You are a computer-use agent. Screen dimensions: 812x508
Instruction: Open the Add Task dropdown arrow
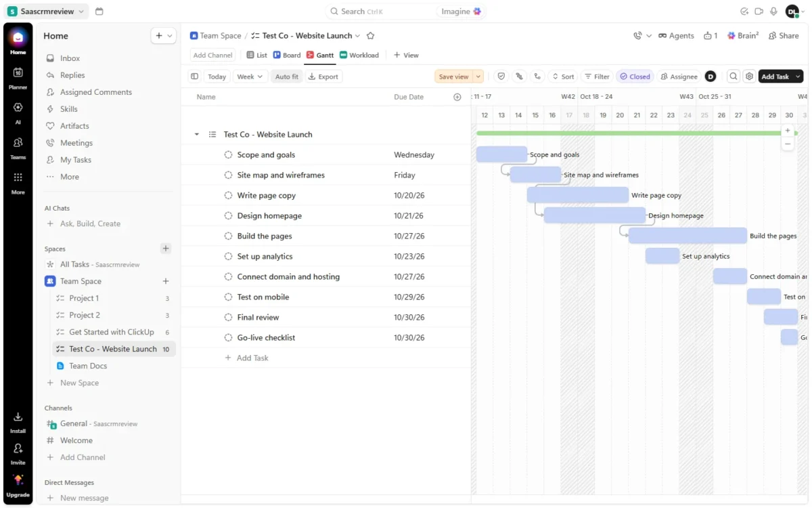click(798, 77)
